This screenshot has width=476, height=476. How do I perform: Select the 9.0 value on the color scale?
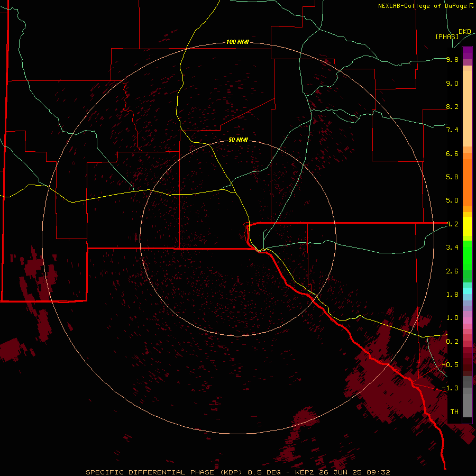click(452, 83)
